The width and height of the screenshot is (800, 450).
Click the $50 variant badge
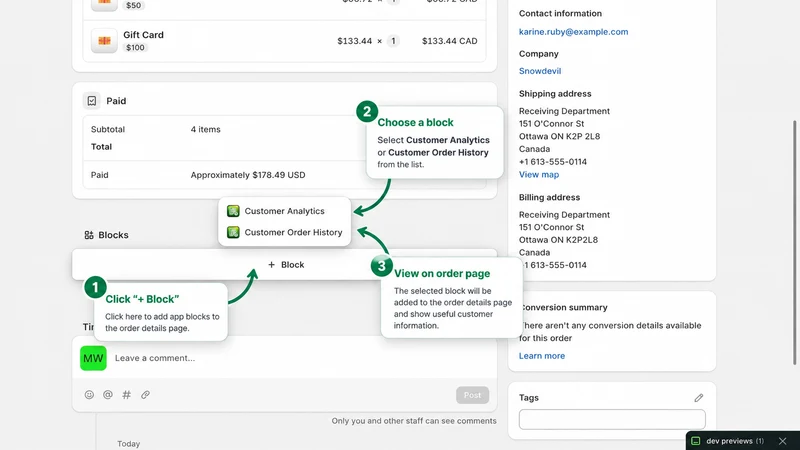tap(134, 5)
